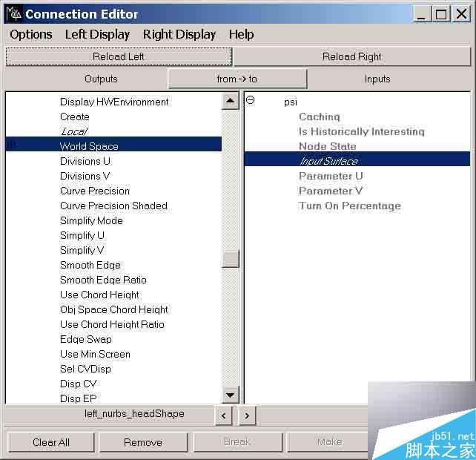Select the Create output attribute

(75, 116)
